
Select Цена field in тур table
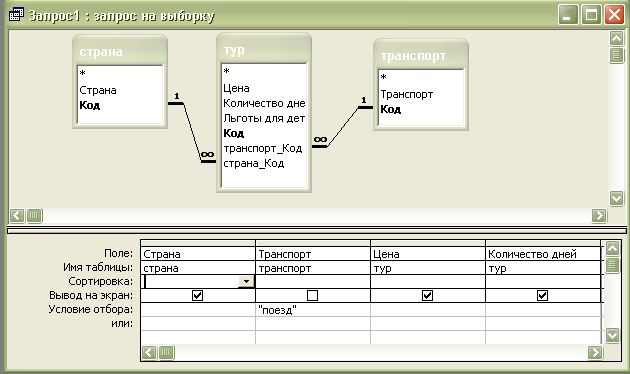(236, 88)
